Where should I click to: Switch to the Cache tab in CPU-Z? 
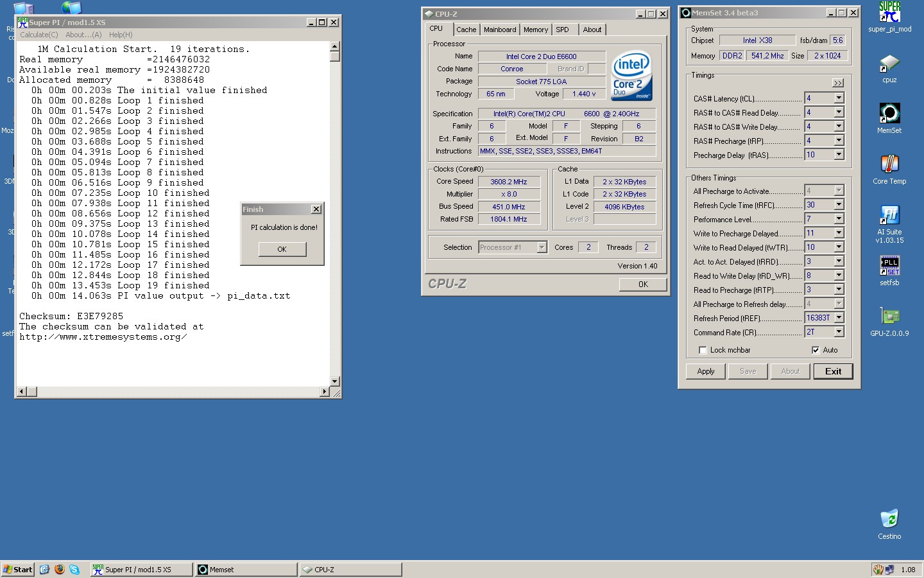coord(466,30)
